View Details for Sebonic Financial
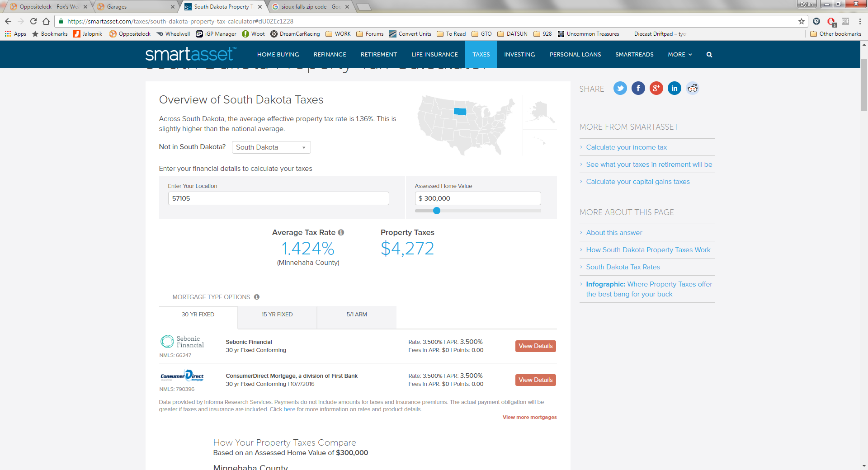Screen dimensions: 868x470 (535, 346)
